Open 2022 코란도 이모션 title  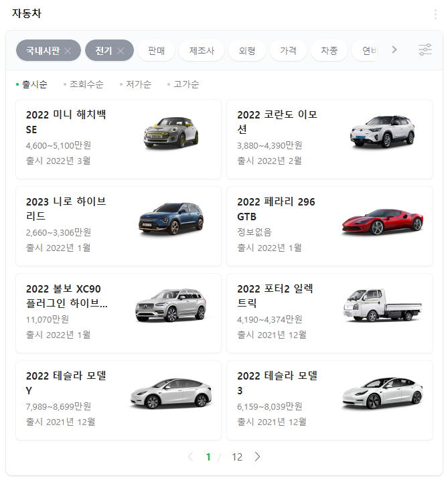click(277, 122)
